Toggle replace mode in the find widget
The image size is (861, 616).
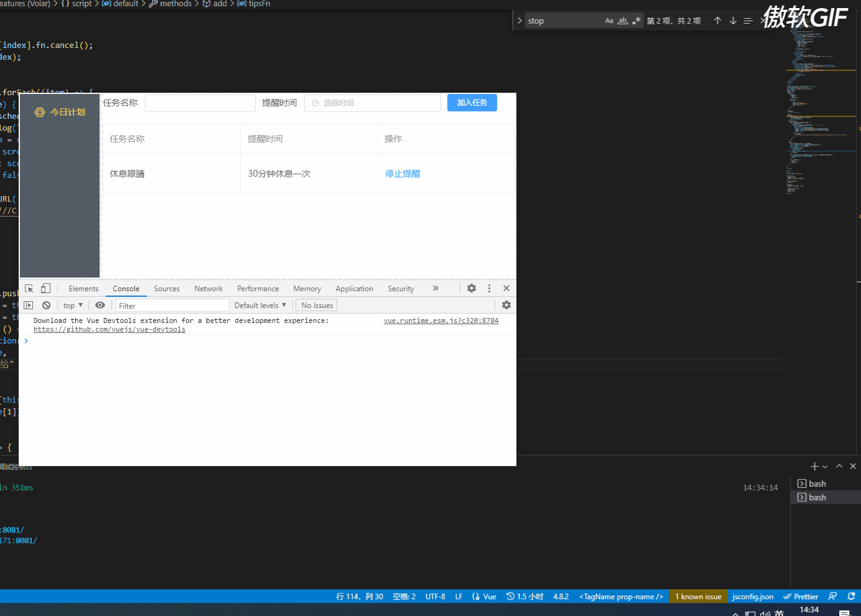[519, 21]
